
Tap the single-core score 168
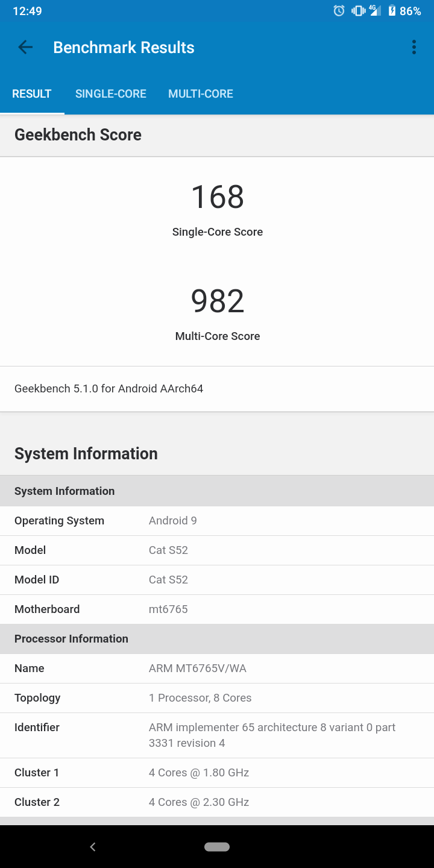coord(218,197)
